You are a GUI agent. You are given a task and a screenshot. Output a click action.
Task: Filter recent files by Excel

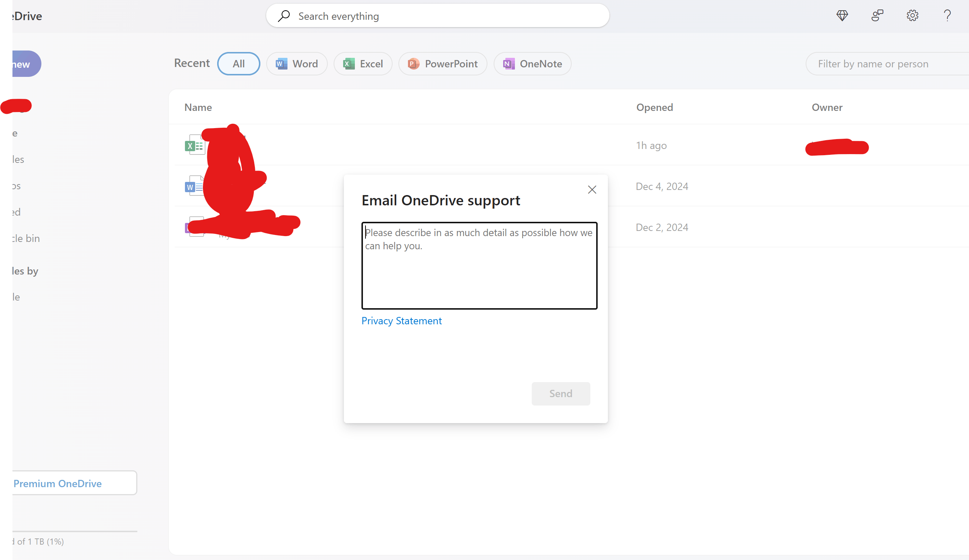(x=363, y=64)
